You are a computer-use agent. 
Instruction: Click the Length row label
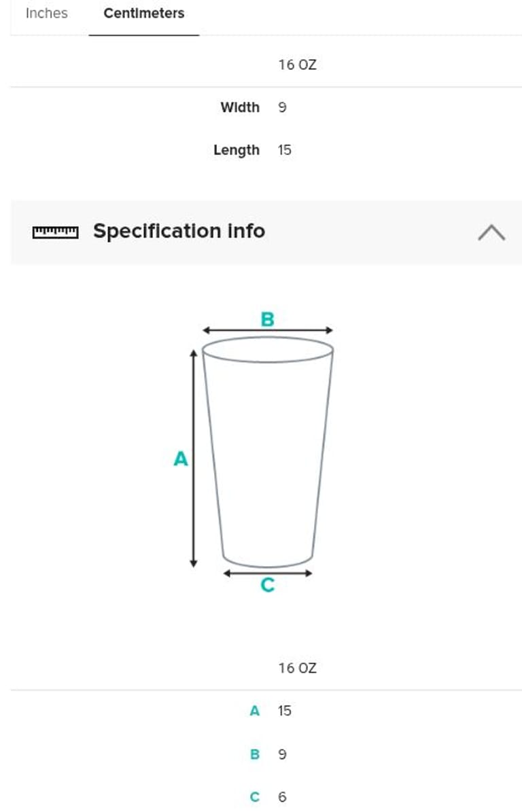click(x=237, y=150)
